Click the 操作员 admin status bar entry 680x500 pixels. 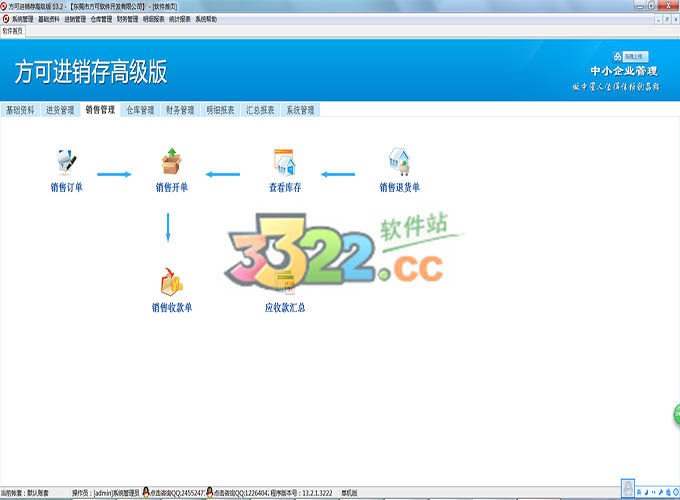coord(106,493)
